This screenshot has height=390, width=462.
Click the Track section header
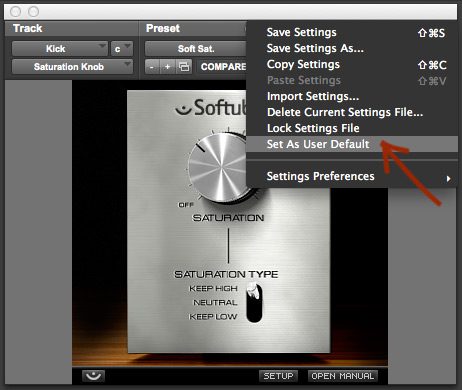(x=28, y=28)
